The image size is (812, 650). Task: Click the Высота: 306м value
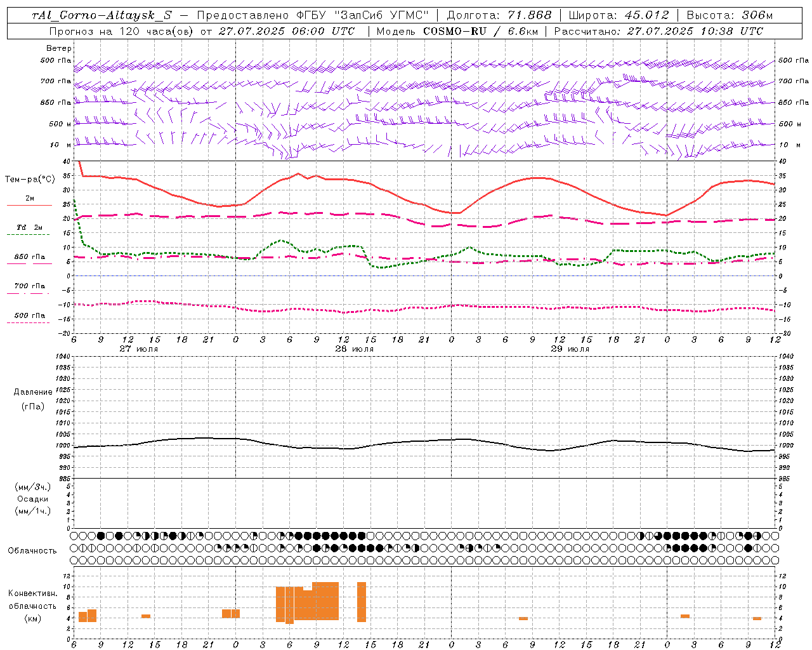[x=730, y=15]
